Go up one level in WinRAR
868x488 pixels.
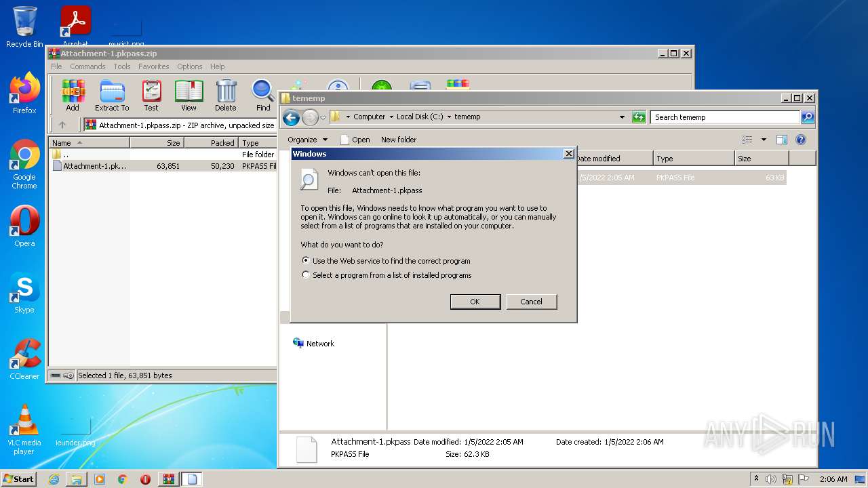coord(62,125)
